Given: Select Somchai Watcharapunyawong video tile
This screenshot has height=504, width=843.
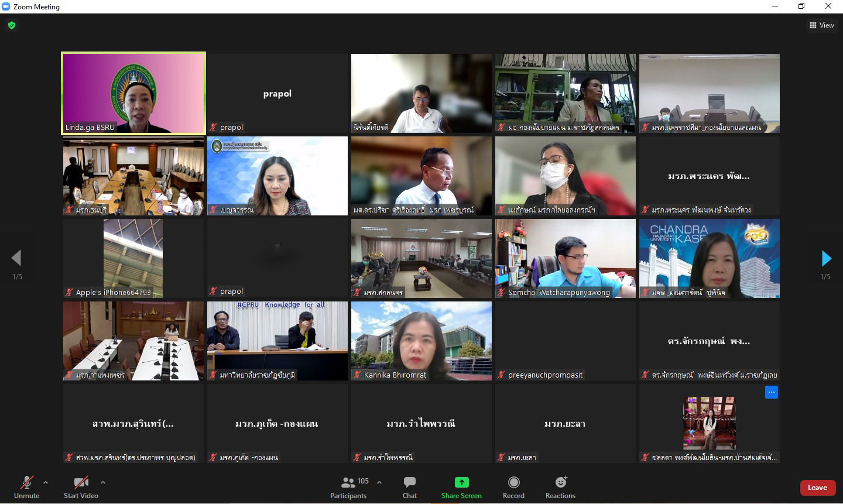Looking at the screenshot, I should 565,258.
